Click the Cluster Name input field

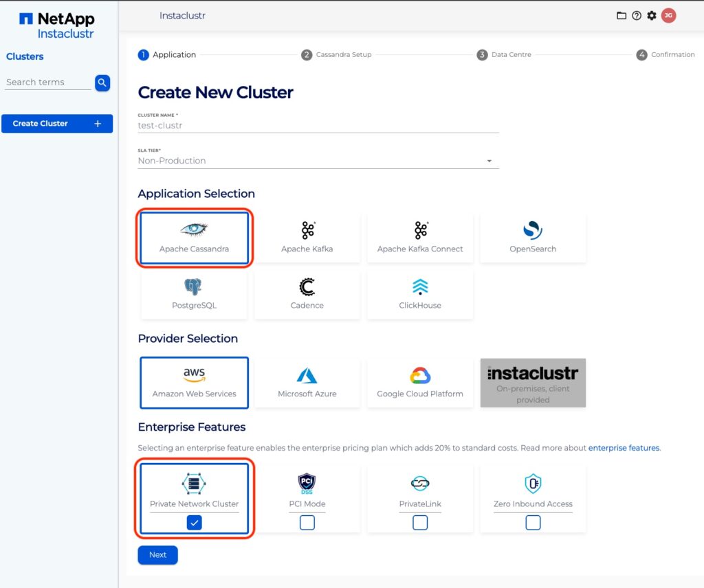pos(318,126)
